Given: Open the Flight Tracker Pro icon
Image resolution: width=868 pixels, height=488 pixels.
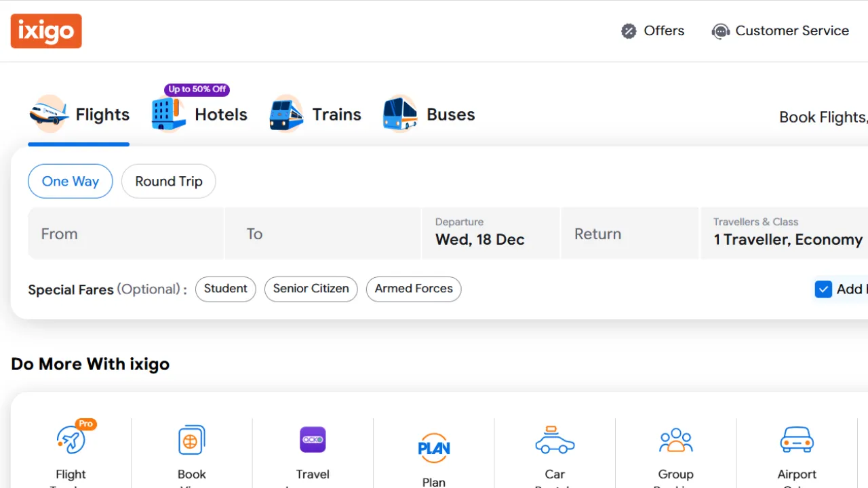Looking at the screenshot, I should (x=71, y=440).
